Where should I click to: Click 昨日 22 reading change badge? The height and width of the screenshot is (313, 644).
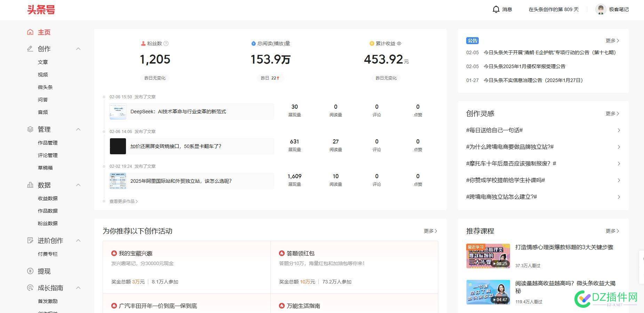coord(270,78)
